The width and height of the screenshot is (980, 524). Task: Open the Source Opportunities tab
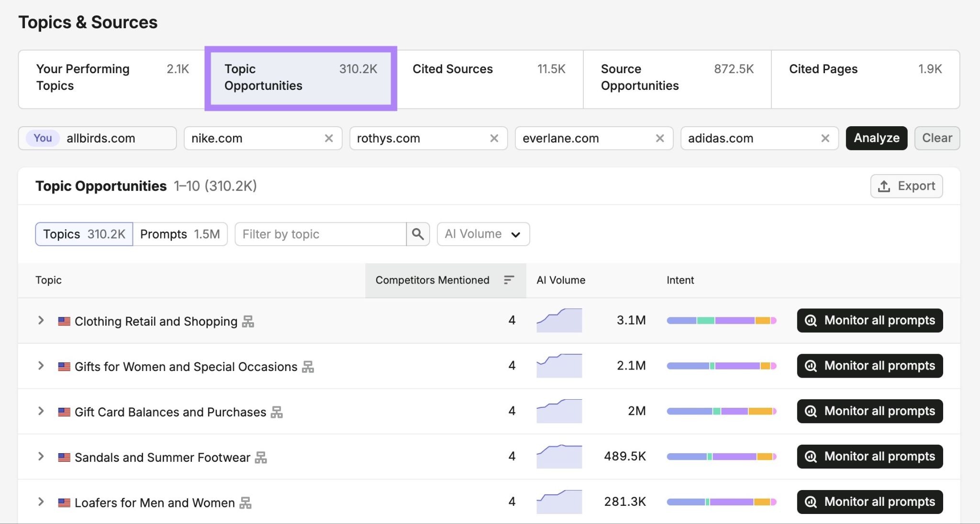click(x=677, y=79)
